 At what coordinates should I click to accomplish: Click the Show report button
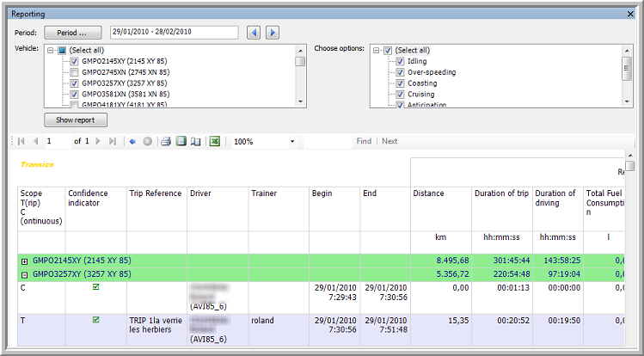(76, 120)
